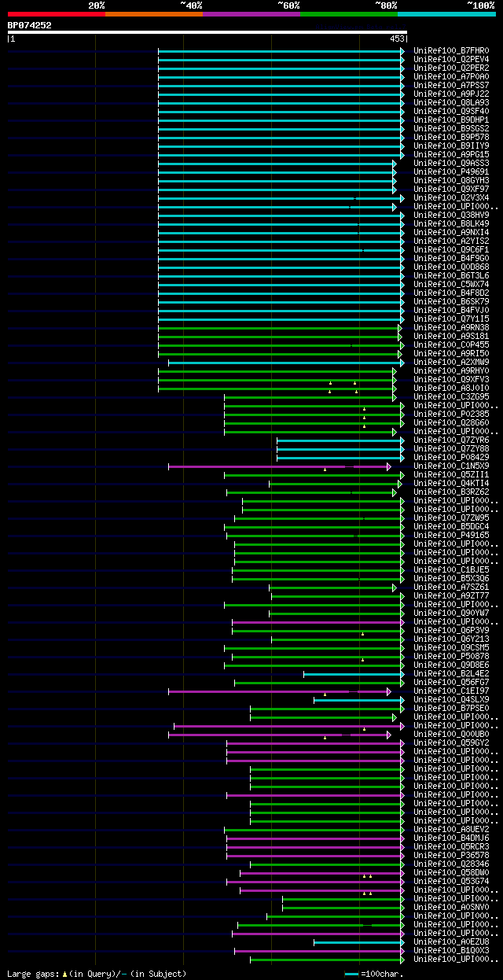Open the UniRef100_Q59GY2 link

coord(451,742)
